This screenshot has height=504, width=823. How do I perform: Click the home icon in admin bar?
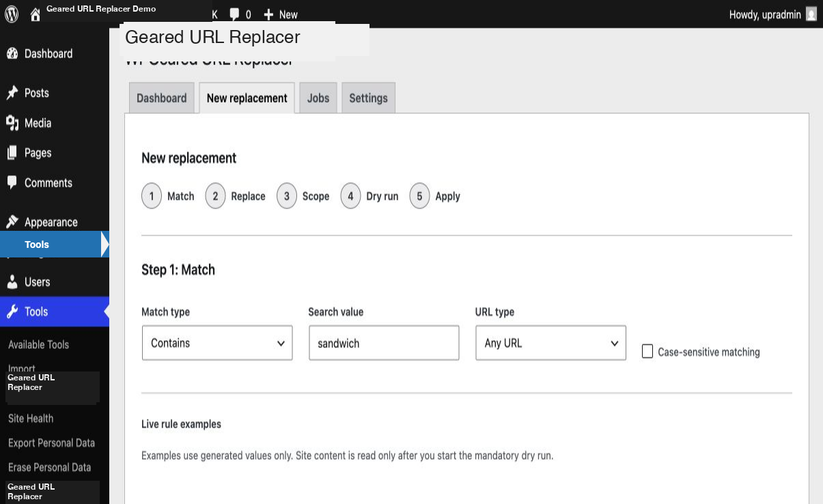coord(36,14)
